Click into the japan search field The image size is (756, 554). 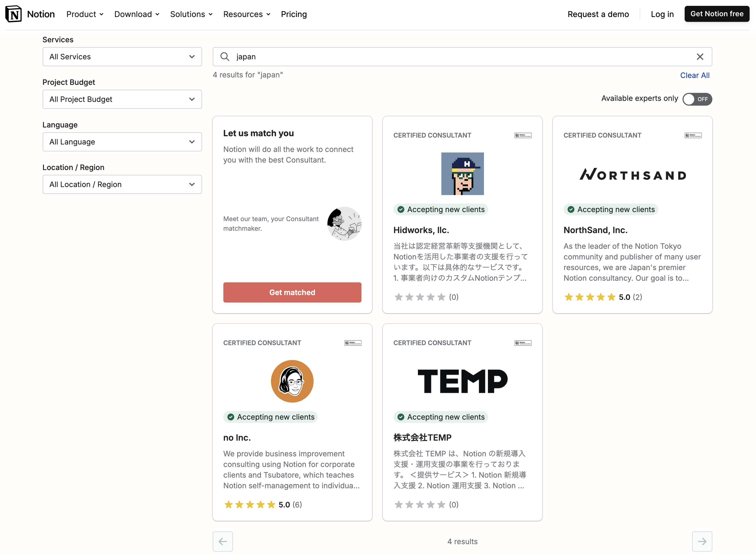pos(462,57)
